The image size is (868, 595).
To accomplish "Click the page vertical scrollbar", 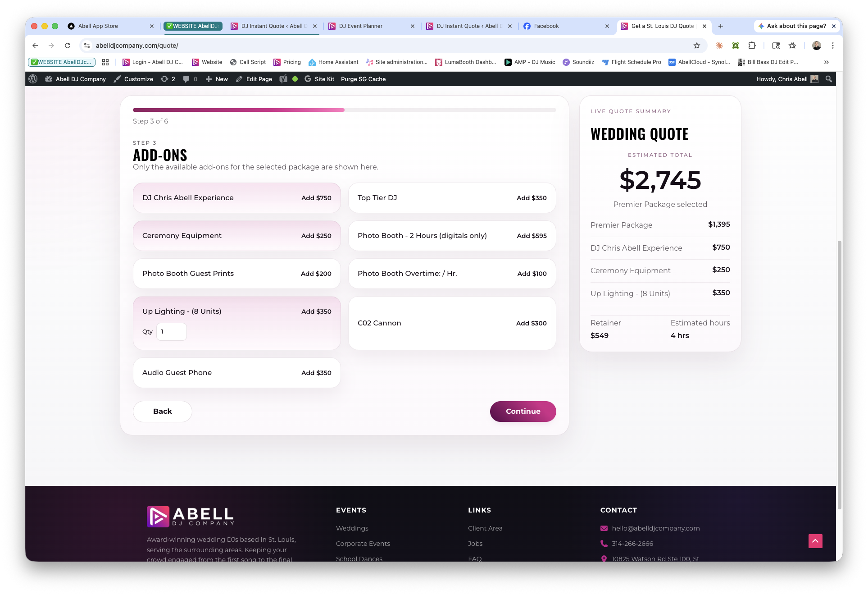I will click(840, 374).
